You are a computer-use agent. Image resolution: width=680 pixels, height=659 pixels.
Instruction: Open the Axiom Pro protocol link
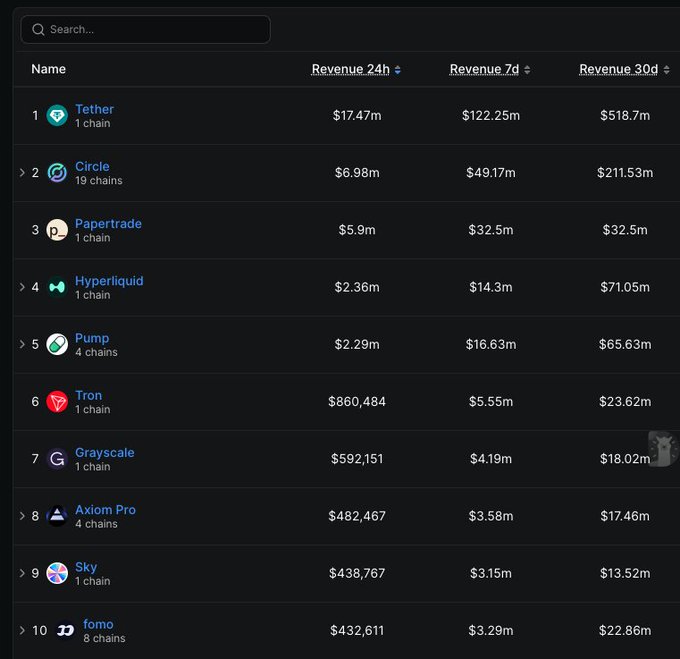(x=105, y=510)
